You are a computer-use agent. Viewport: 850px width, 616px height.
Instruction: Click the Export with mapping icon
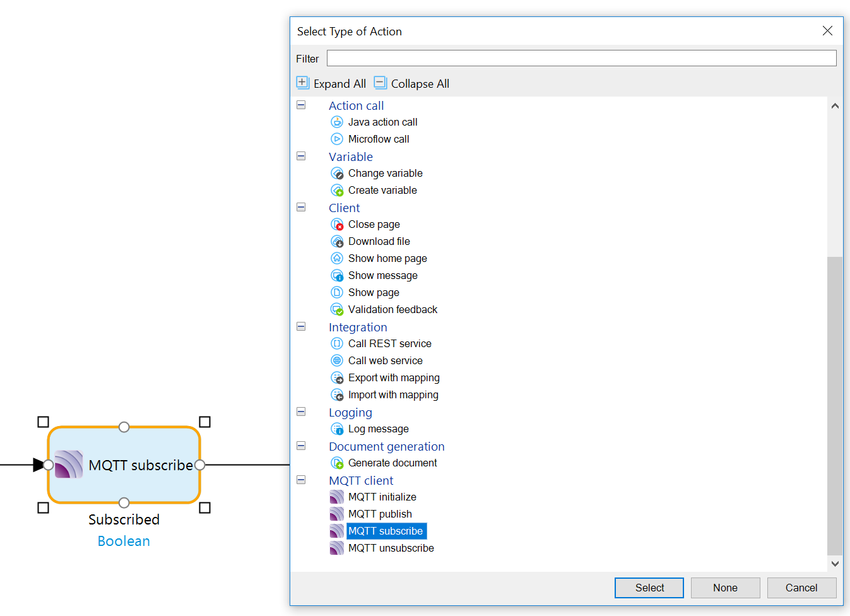coord(338,377)
